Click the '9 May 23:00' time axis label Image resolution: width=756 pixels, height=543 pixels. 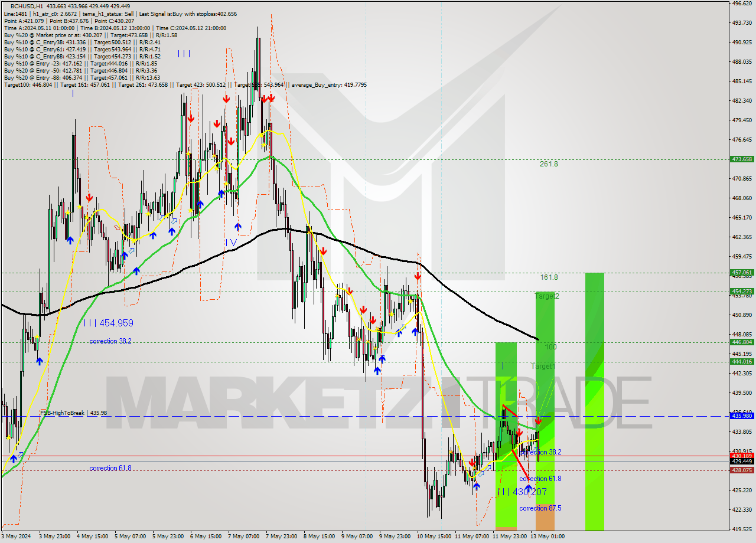[x=395, y=537]
